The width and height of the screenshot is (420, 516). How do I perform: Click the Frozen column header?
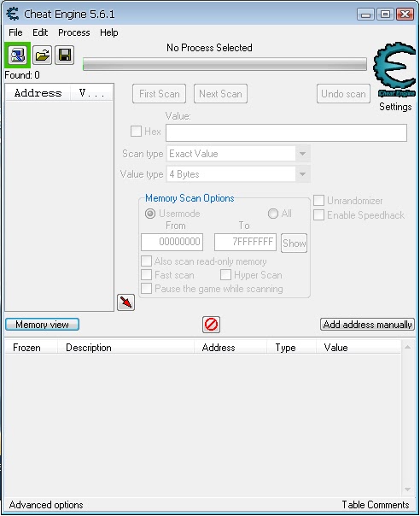32,348
